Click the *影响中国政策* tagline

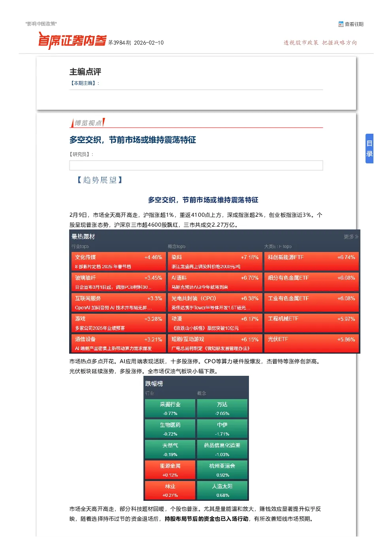click(x=41, y=24)
